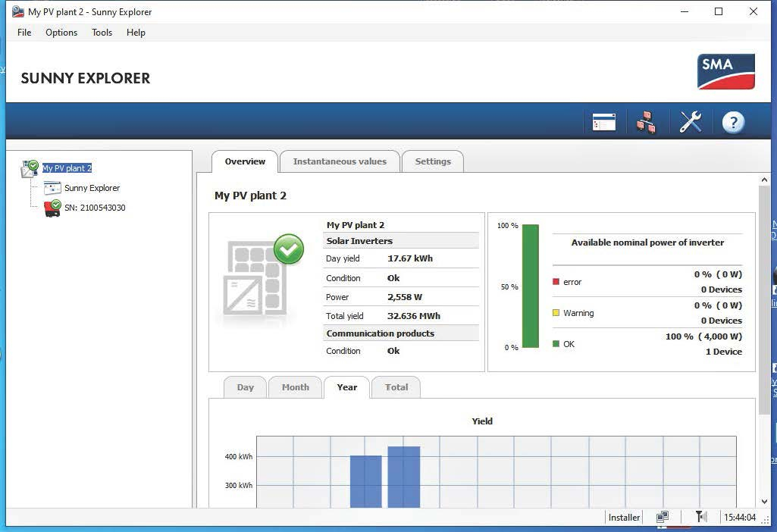The height and width of the screenshot is (532, 777).
Task: Click the Yield chart title
Action: tap(481, 421)
